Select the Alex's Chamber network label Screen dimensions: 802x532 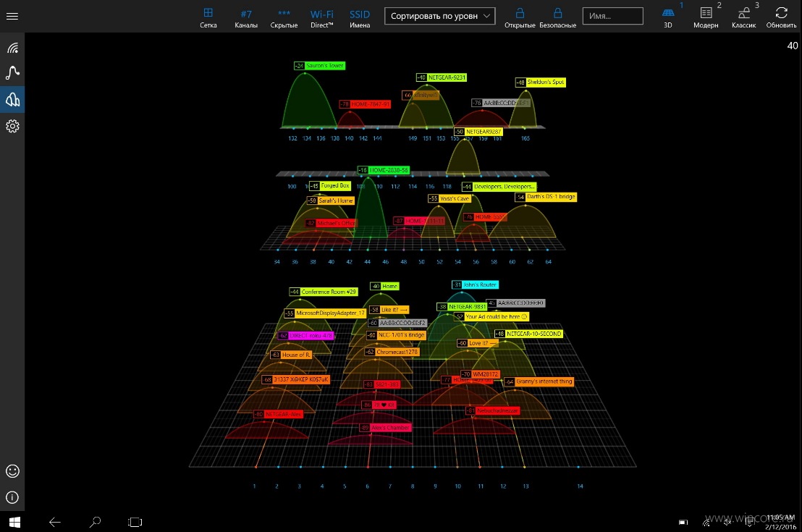point(386,428)
